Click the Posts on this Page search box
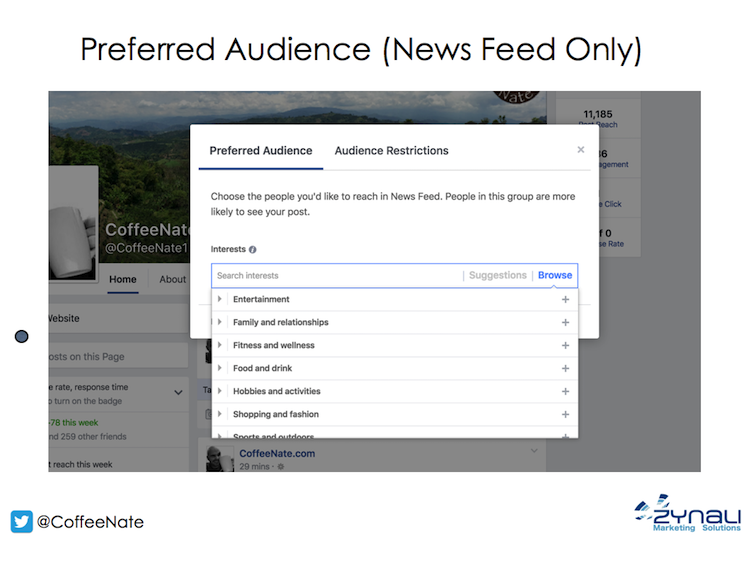This screenshot has width=750, height=563. [x=118, y=356]
